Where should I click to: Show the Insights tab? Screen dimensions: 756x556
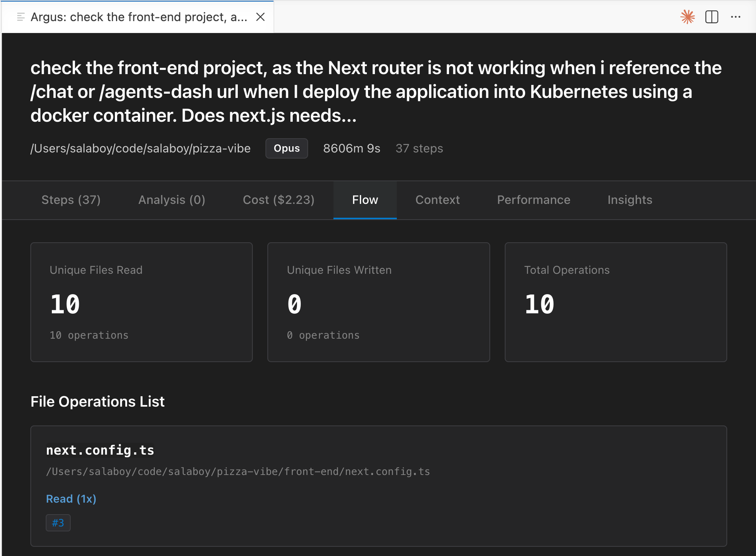click(x=630, y=200)
